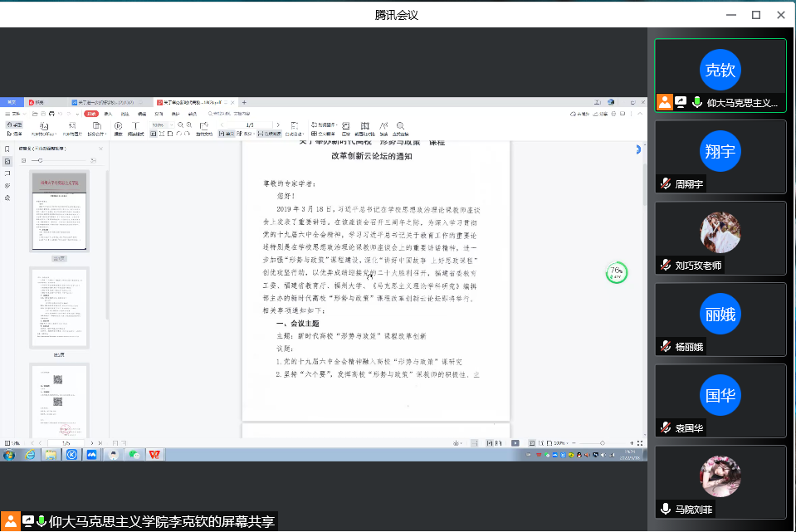This screenshot has width=796, height=532.
Task: Select 刘巧玫老师's participant video tile
Action: pos(720,240)
